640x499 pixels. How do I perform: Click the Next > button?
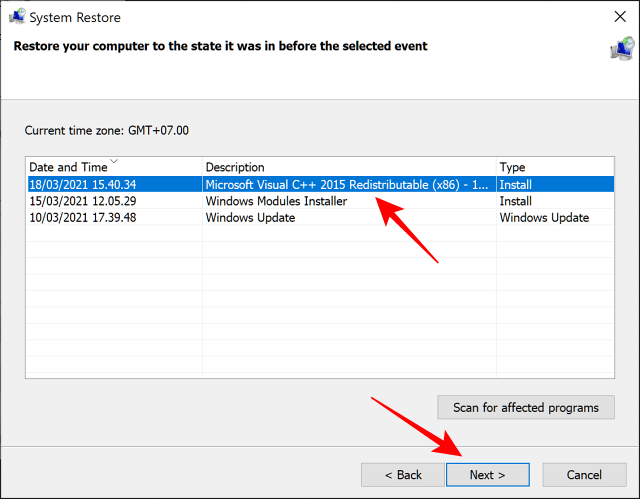coord(488,475)
